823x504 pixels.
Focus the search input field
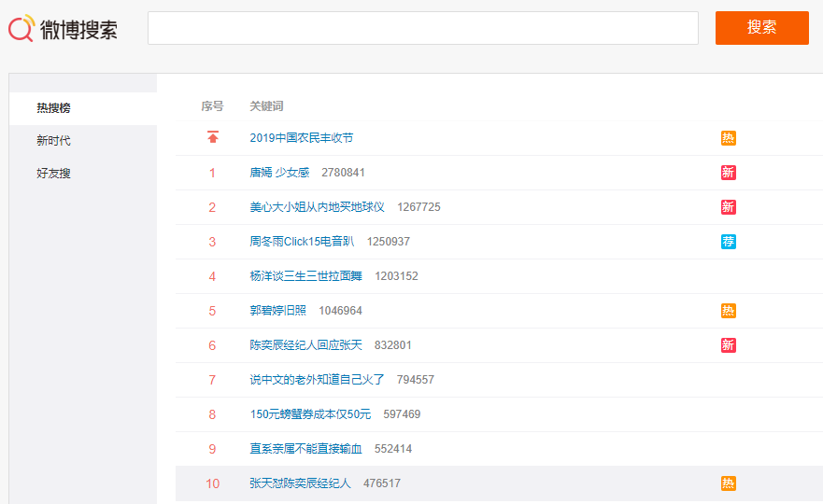[422, 28]
